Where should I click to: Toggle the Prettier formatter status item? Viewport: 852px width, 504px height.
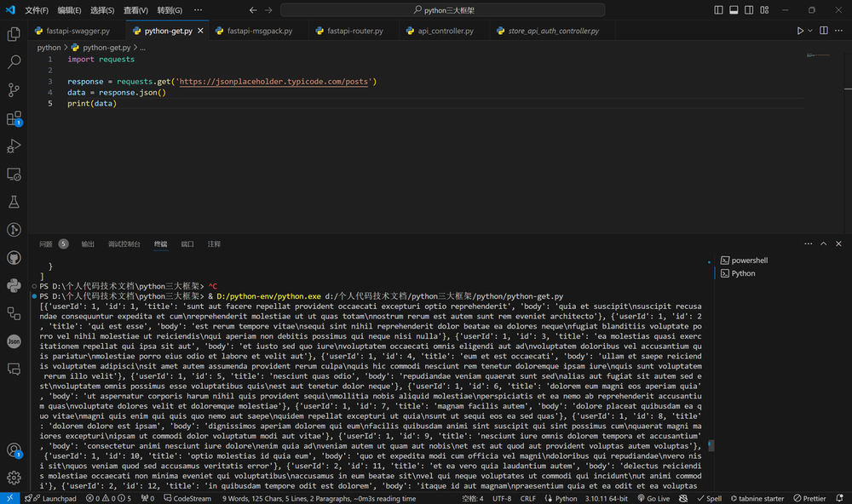coord(809,499)
